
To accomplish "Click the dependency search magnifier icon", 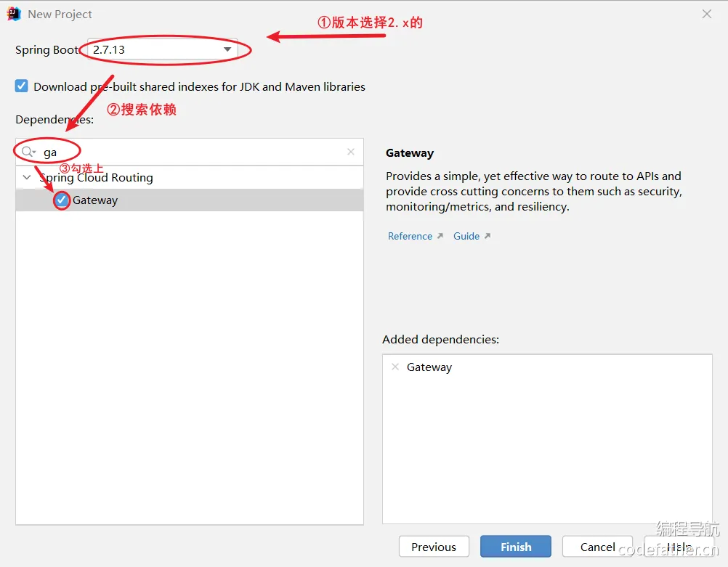I will click(28, 152).
